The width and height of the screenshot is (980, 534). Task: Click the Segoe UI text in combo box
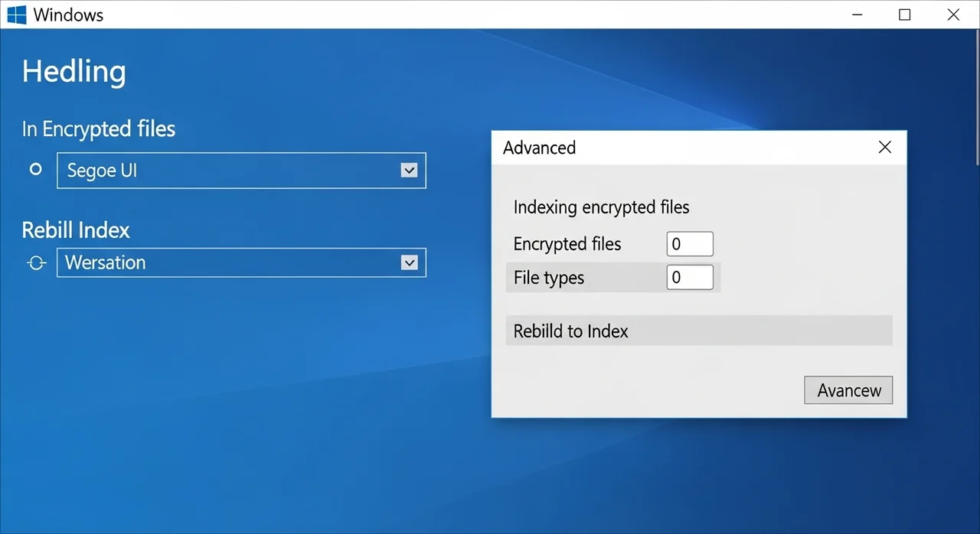click(102, 171)
